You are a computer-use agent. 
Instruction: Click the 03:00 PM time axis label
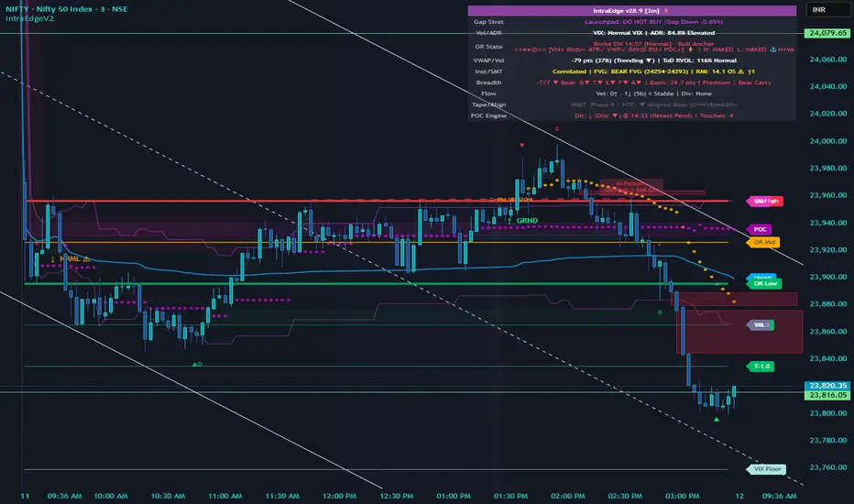coord(682,497)
